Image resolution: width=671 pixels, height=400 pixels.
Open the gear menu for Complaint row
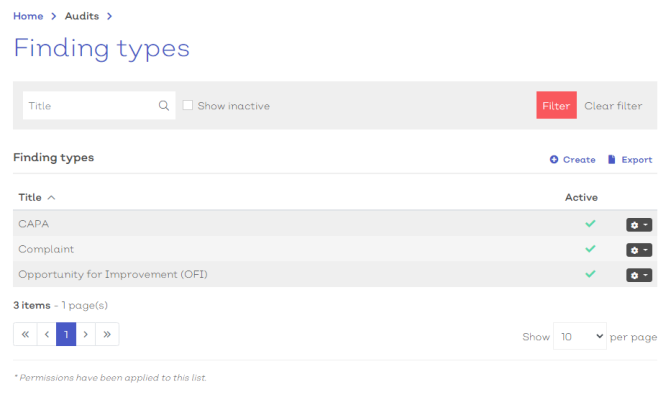click(639, 250)
